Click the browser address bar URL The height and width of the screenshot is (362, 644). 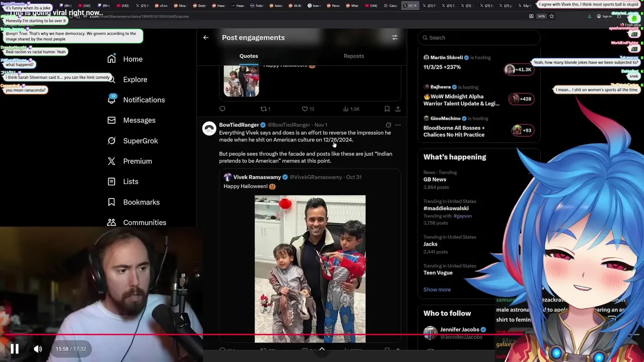click(x=139, y=16)
